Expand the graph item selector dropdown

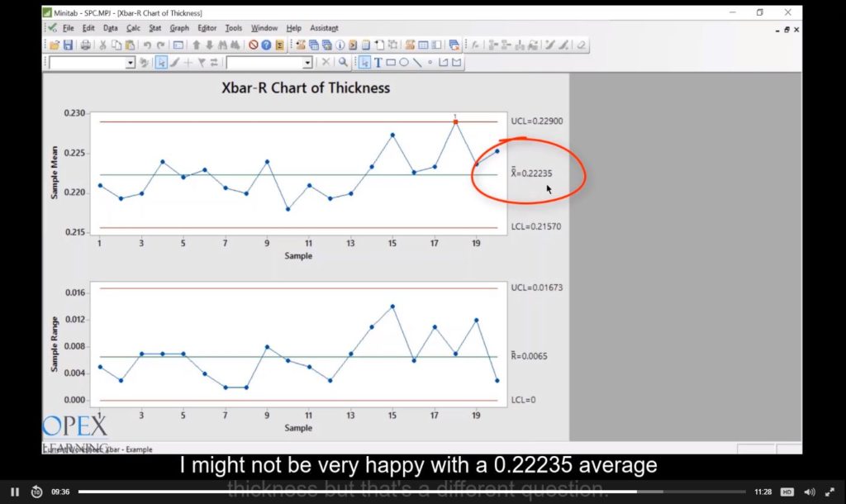131,63
